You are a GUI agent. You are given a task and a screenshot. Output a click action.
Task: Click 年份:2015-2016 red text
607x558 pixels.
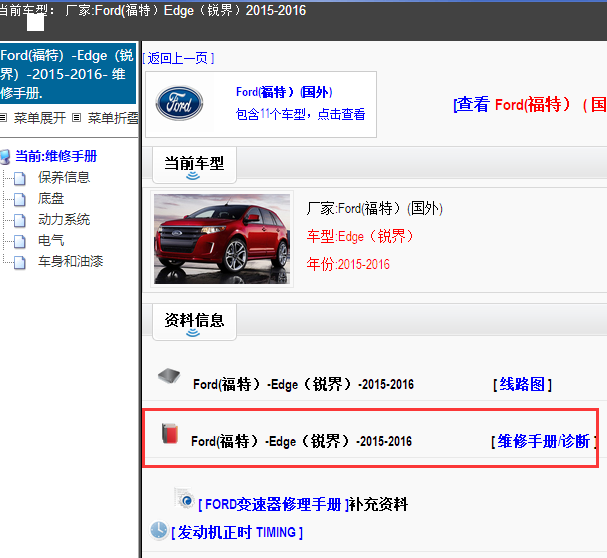(x=348, y=264)
